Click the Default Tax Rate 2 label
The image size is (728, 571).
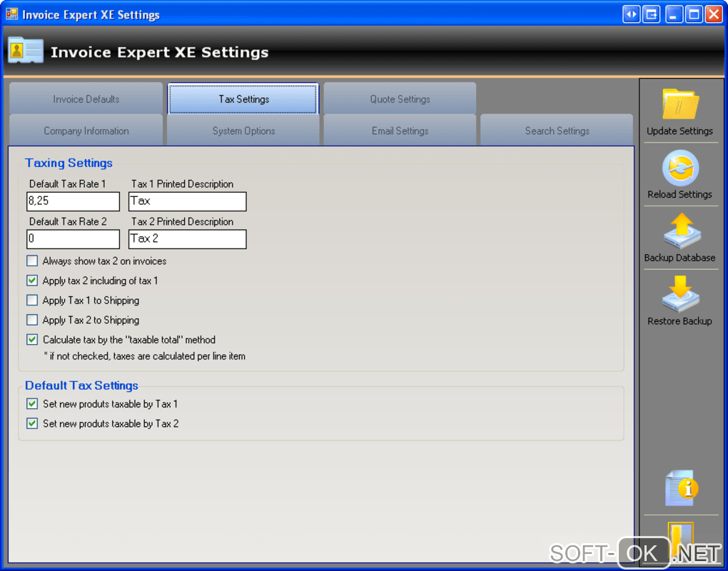coord(68,221)
